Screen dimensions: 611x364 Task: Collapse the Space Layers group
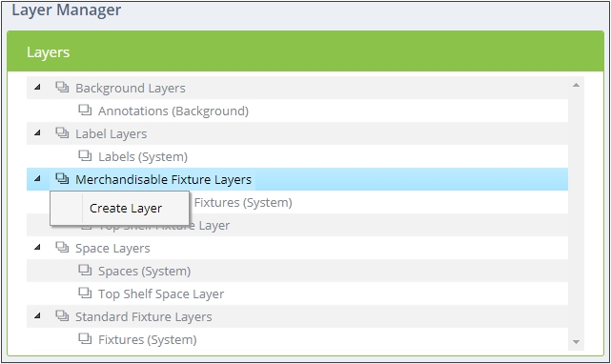click(37, 248)
